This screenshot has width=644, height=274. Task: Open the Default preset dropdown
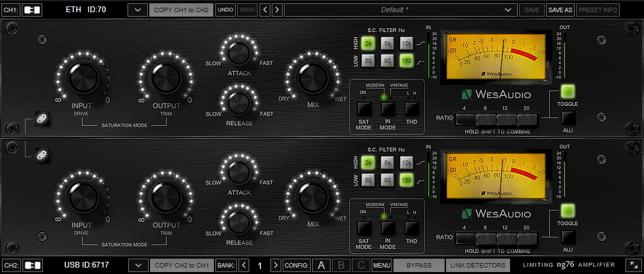click(x=400, y=10)
